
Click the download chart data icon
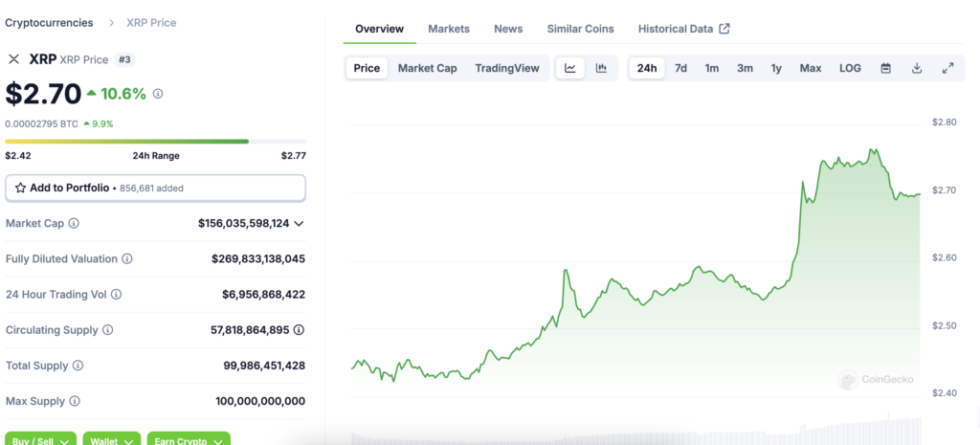click(x=917, y=68)
